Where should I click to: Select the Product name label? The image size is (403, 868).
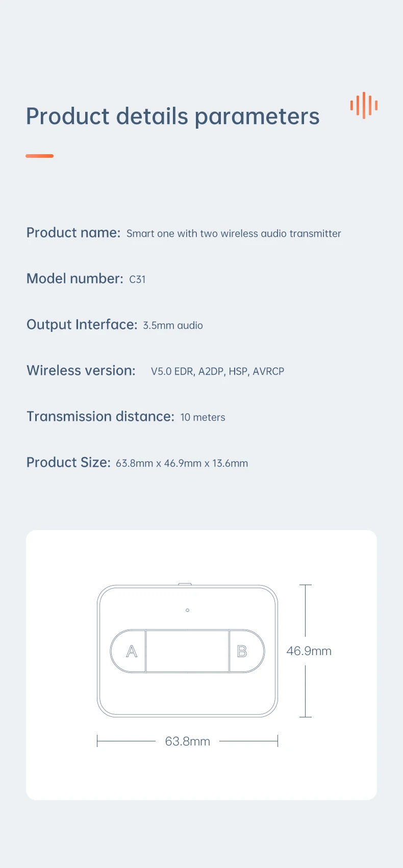coord(73,233)
